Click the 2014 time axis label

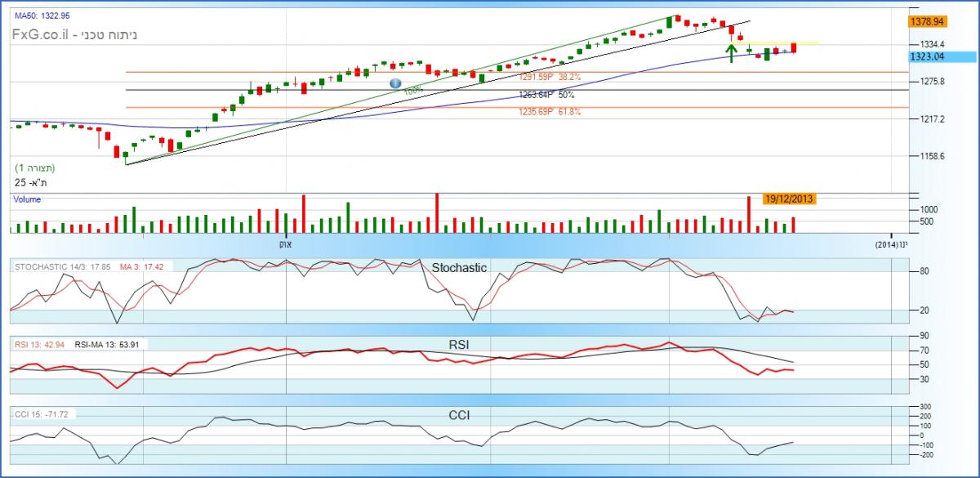[x=890, y=243]
